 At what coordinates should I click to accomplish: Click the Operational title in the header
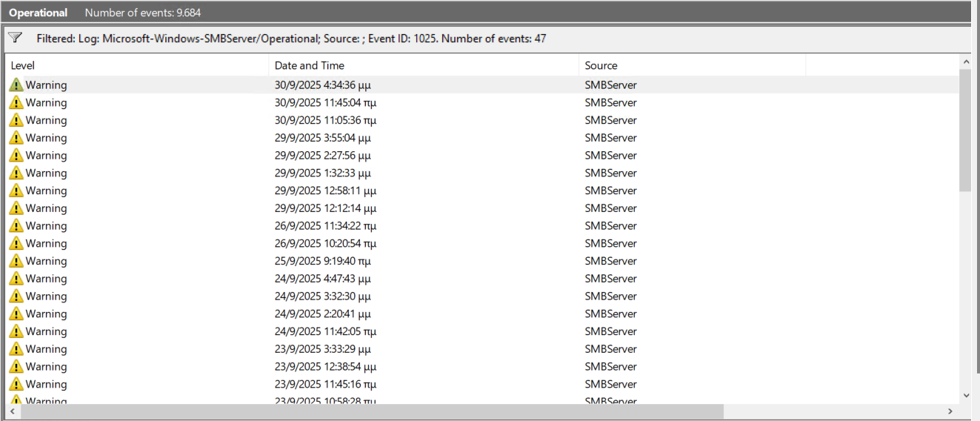pyautogui.click(x=38, y=13)
